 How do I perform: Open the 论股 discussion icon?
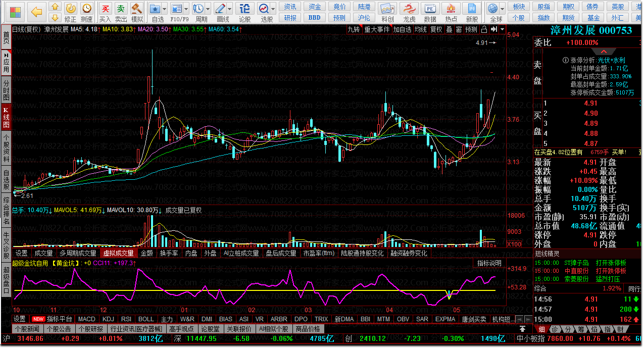coord(244,12)
